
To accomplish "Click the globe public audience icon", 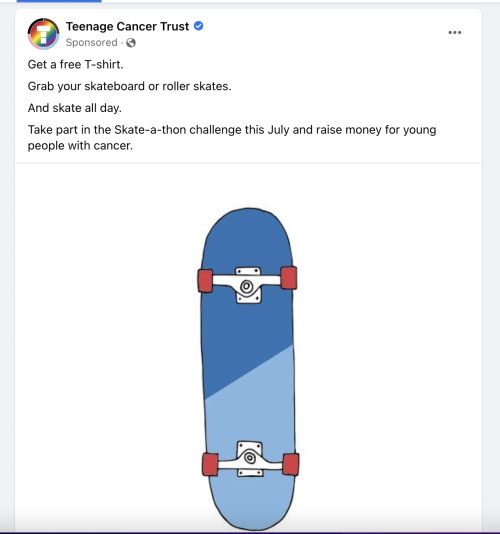I will 131,43.
